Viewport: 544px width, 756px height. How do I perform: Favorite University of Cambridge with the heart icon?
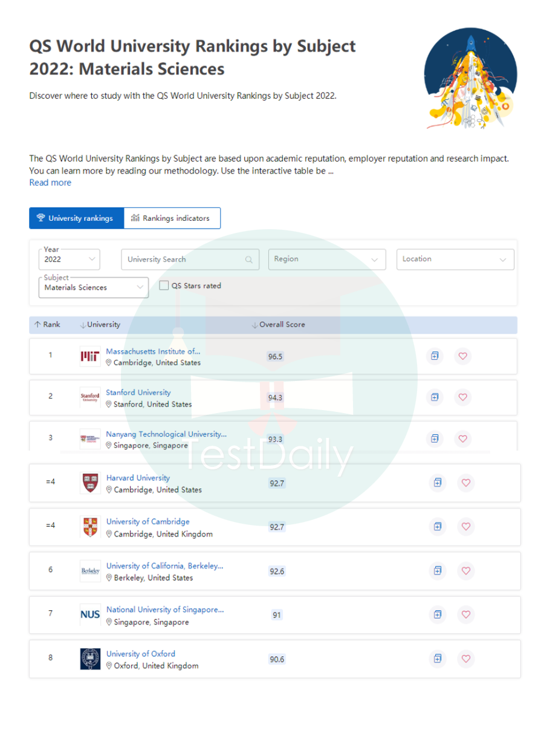pyautogui.click(x=466, y=527)
